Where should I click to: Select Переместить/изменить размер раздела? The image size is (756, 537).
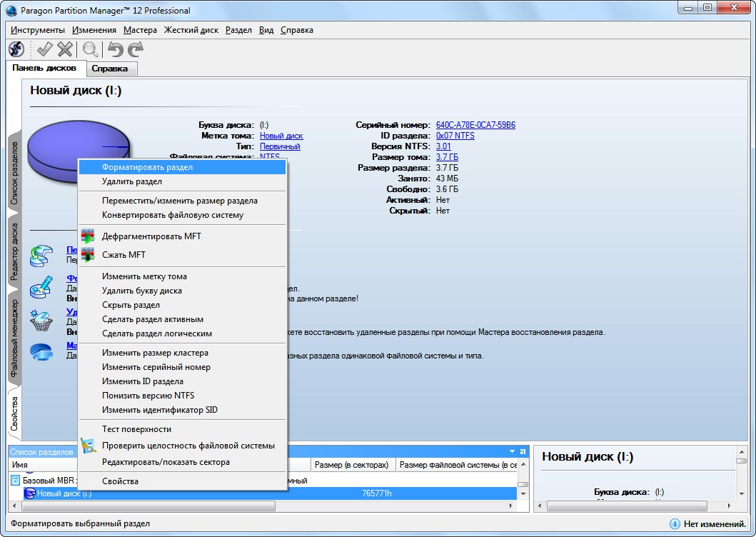(x=182, y=201)
